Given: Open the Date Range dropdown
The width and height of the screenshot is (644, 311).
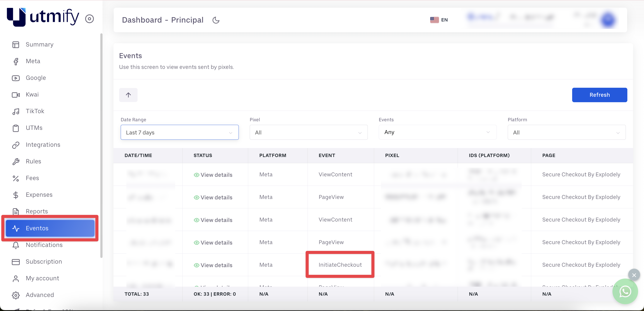Looking at the screenshot, I should tap(179, 132).
